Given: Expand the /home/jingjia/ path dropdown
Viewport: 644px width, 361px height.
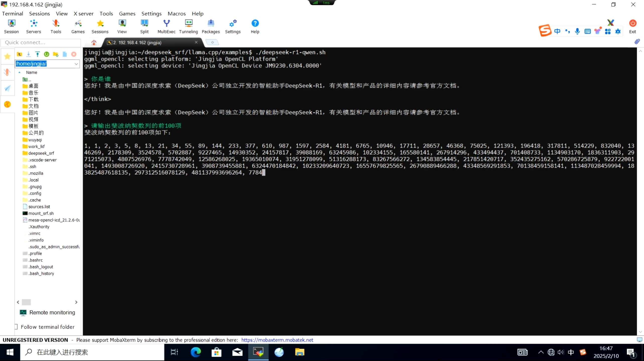Looking at the screenshot, I should pos(76,64).
